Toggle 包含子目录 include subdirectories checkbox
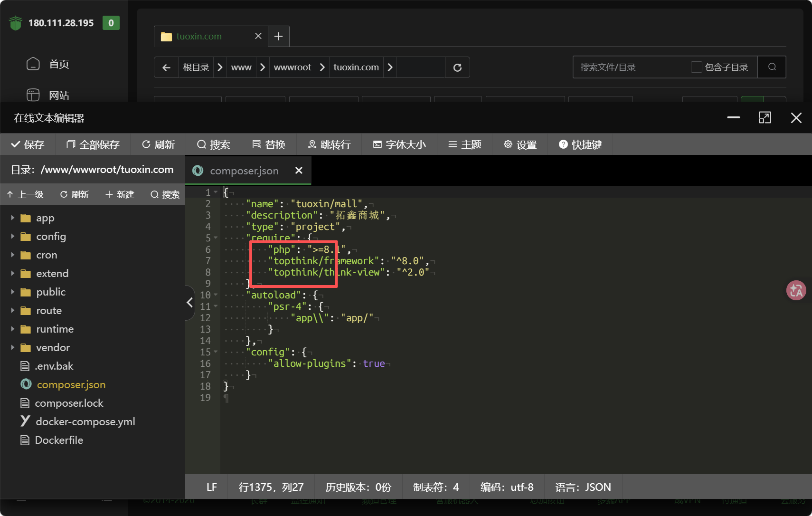This screenshot has height=516, width=812. pos(697,67)
